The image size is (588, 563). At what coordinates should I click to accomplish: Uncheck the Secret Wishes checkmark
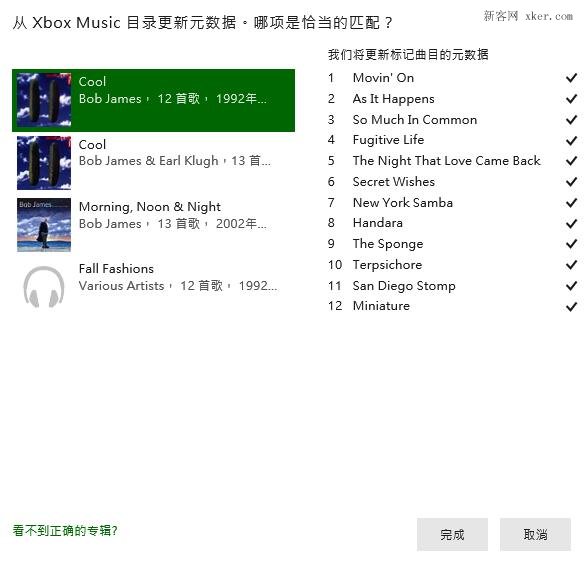coord(571,182)
